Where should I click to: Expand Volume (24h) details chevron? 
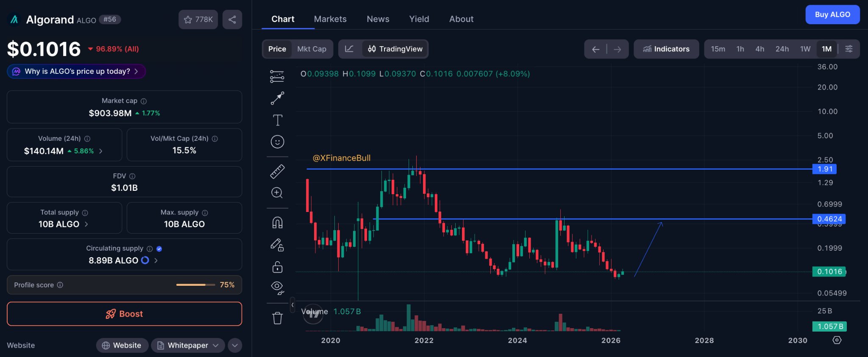click(101, 151)
